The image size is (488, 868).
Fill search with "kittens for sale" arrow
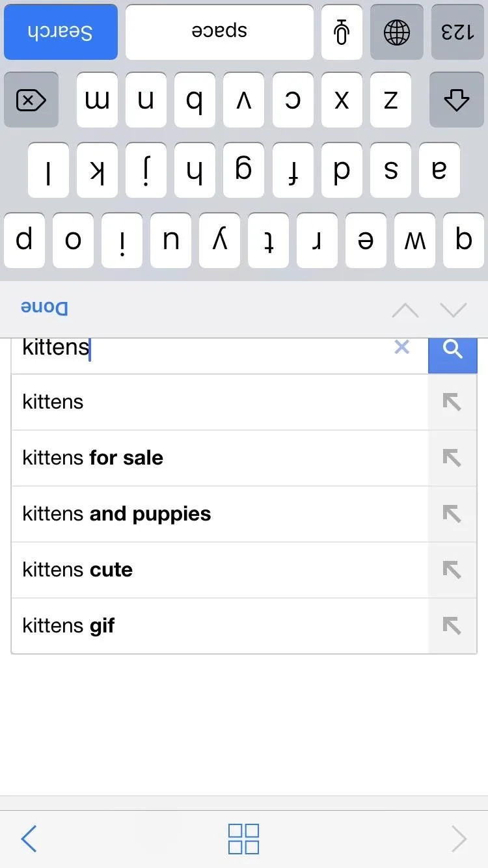(452, 458)
